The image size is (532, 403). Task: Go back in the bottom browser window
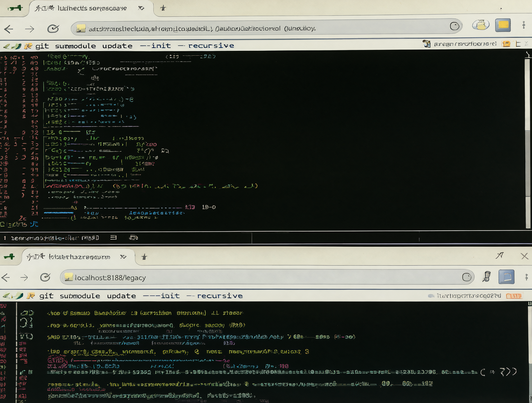tap(6, 278)
